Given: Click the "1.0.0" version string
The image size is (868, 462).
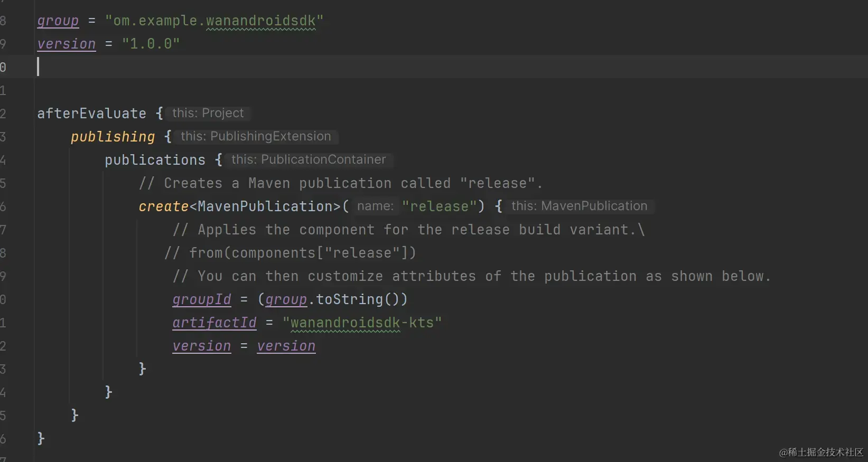Looking at the screenshot, I should point(151,44).
